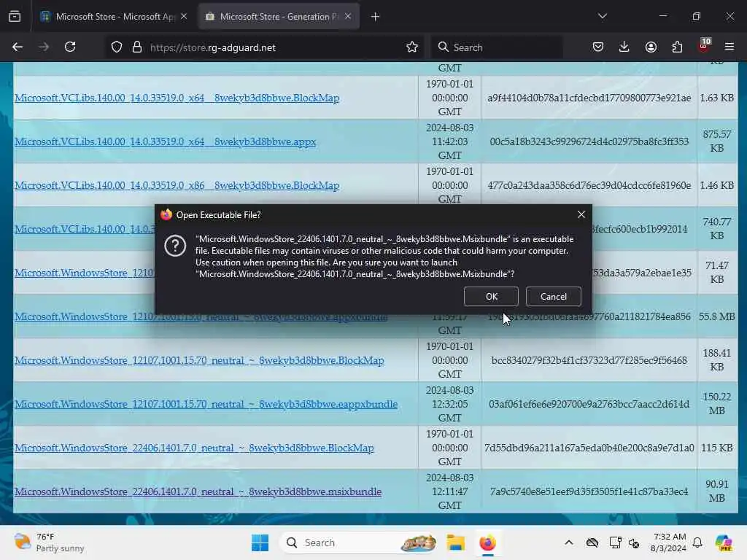Viewport: 747px width, 560px height.
Task: Select hash a9f44104d0b78a11cfdecbd17709800773e921ae
Action: click(x=589, y=98)
